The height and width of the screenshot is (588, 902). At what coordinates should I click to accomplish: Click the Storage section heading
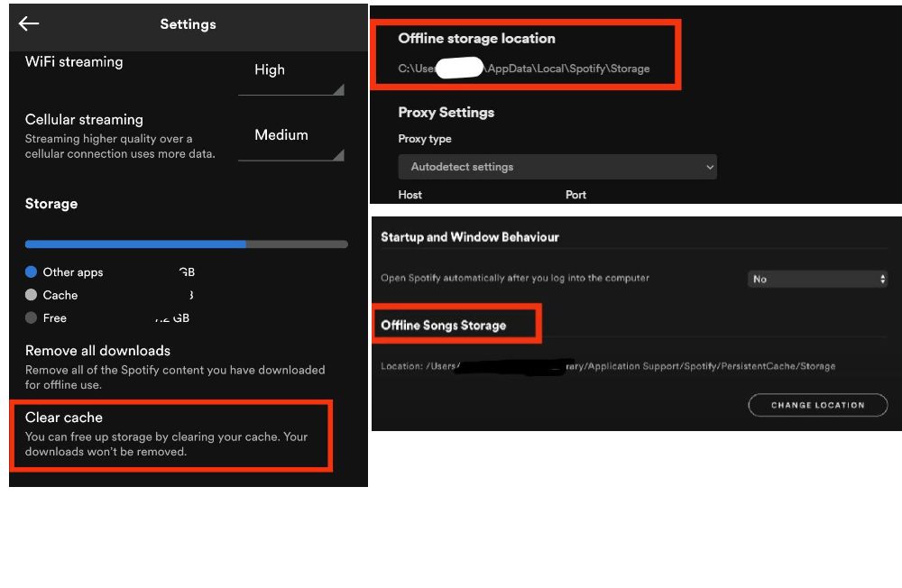click(51, 204)
